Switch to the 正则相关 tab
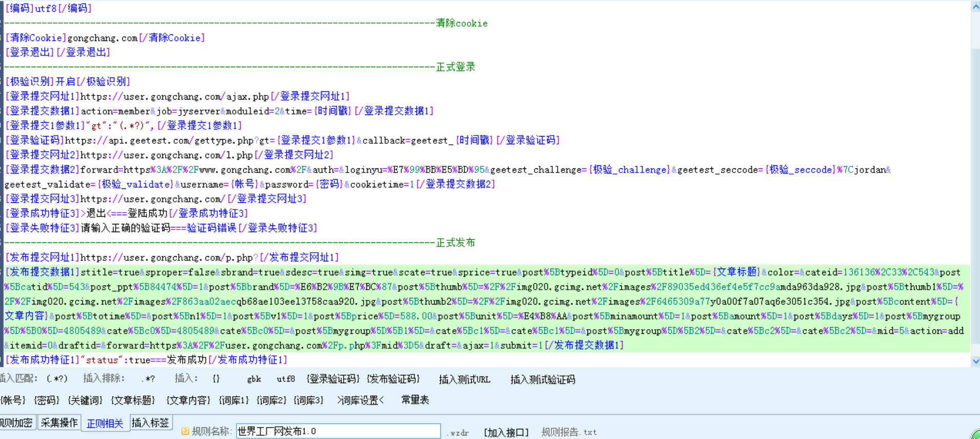The image size is (980, 439). (105, 423)
